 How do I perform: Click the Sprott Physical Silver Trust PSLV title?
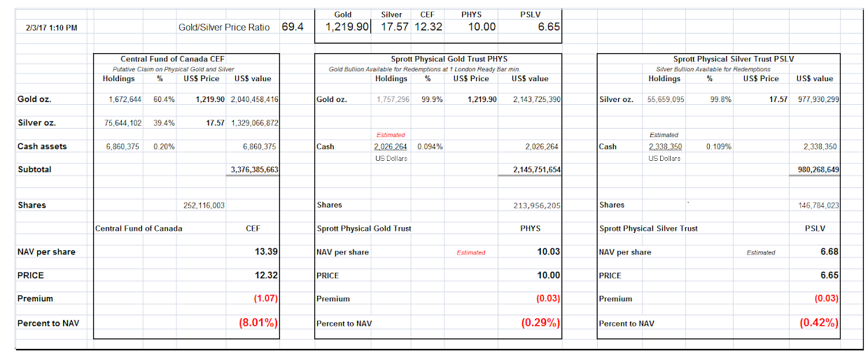pos(734,59)
